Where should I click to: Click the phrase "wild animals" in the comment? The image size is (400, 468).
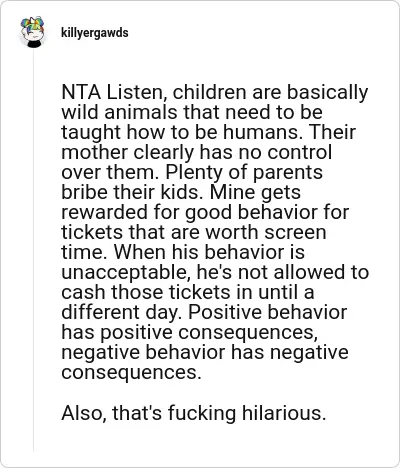(x=119, y=112)
